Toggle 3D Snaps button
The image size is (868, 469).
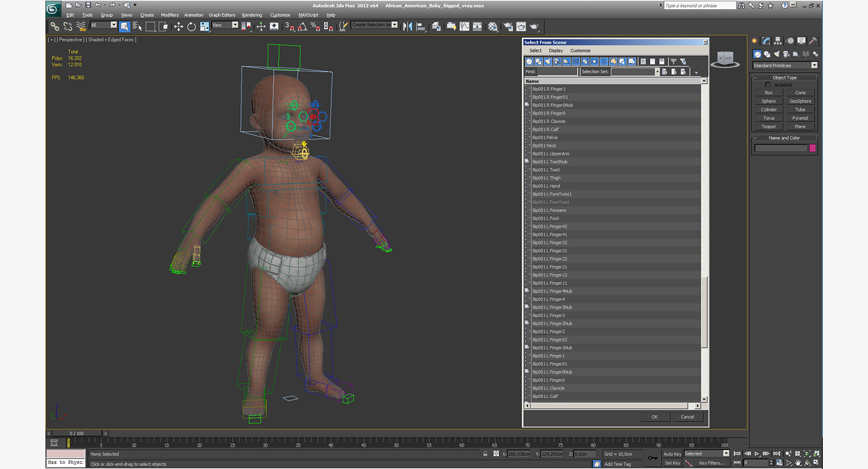[x=289, y=26]
